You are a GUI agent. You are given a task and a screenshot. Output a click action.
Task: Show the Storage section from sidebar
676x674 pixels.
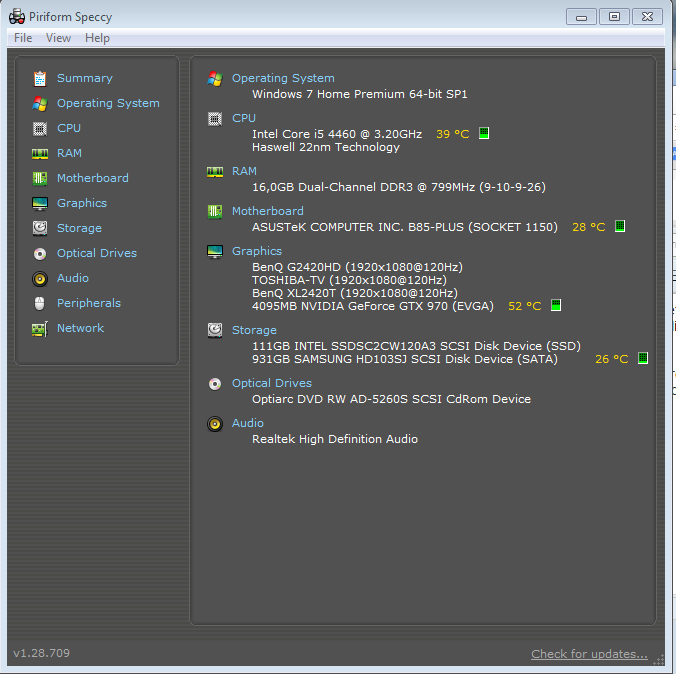79,229
